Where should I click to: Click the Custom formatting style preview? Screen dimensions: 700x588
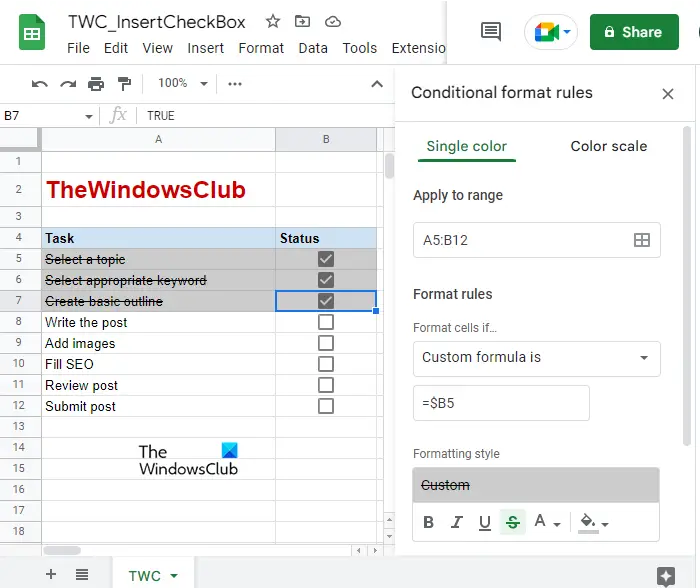point(536,485)
